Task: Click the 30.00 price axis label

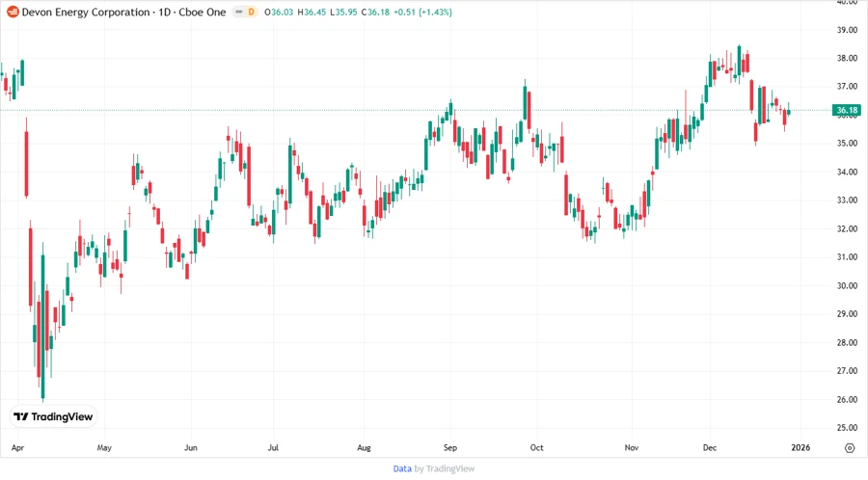Action: click(847, 286)
